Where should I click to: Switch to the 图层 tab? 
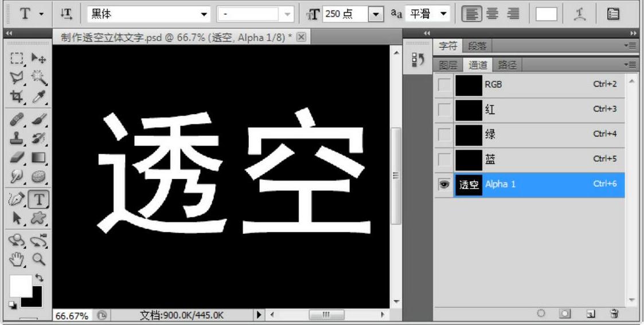tap(447, 65)
